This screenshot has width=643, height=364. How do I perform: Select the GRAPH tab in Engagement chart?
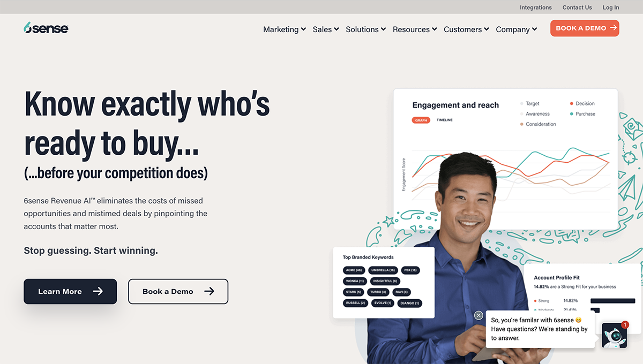[x=421, y=120]
